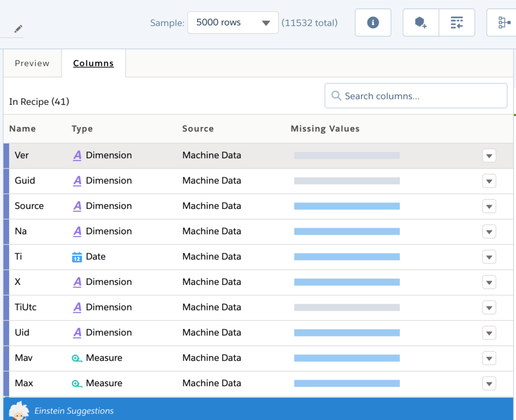
Task: Open the action dropdown for the Max column
Action: [x=489, y=383]
